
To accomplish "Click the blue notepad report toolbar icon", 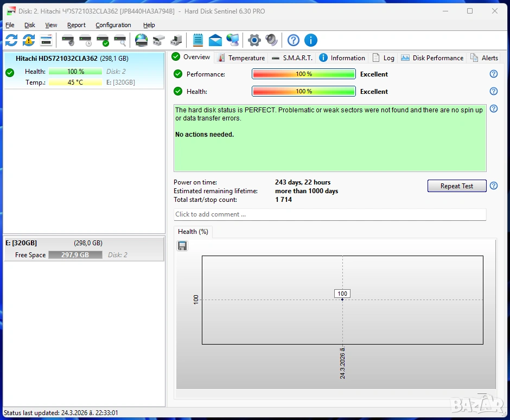I will point(198,40).
